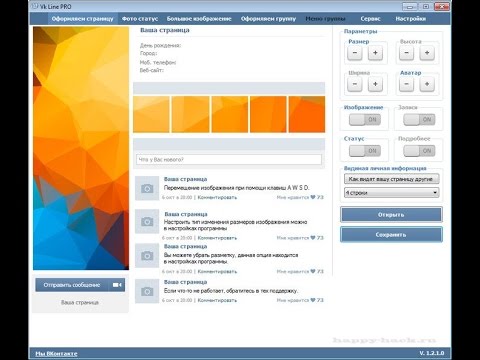Toggle the Статус switch
The width and height of the screenshot is (480, 360).
(365, 151)
